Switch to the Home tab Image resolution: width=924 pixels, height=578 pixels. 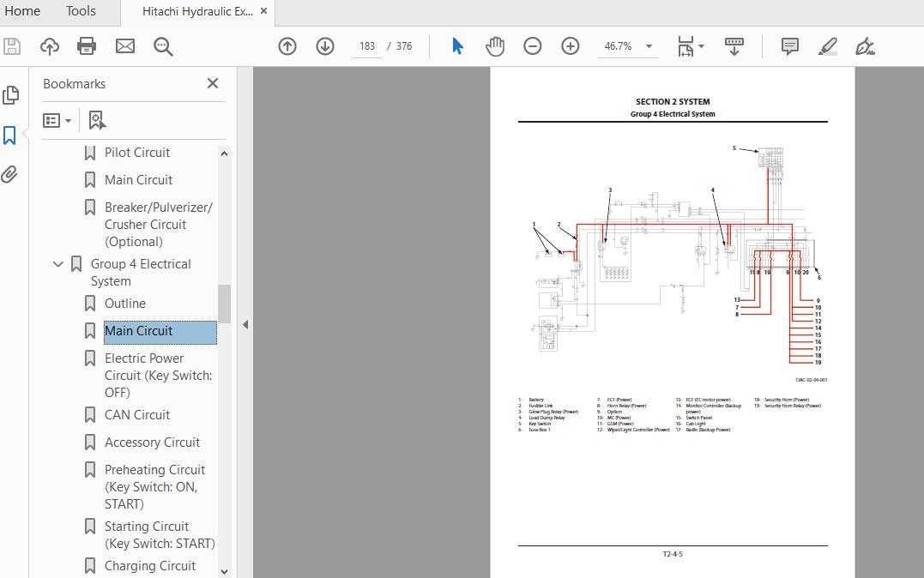(22, 11)
